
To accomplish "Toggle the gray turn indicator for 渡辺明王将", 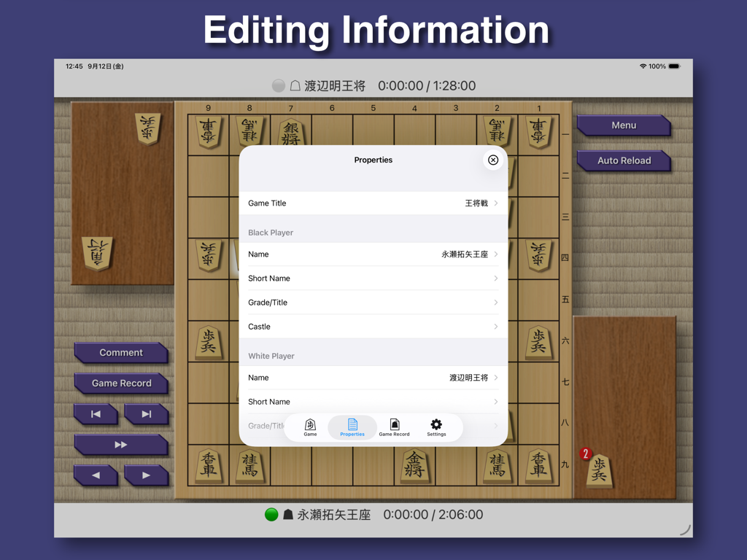I will coord(278,85).
